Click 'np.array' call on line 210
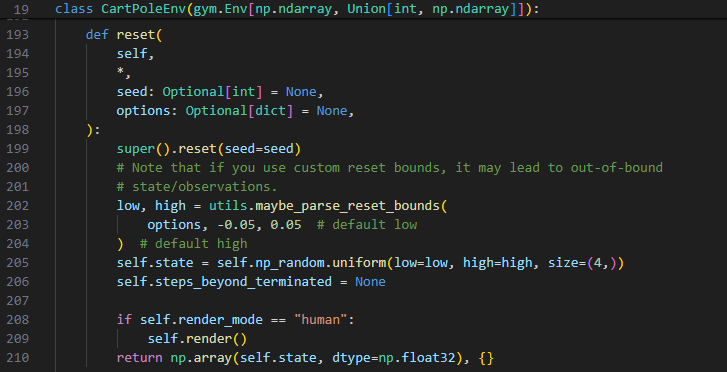Viewport: 727px width, 372px height. (x=201, y=358)
